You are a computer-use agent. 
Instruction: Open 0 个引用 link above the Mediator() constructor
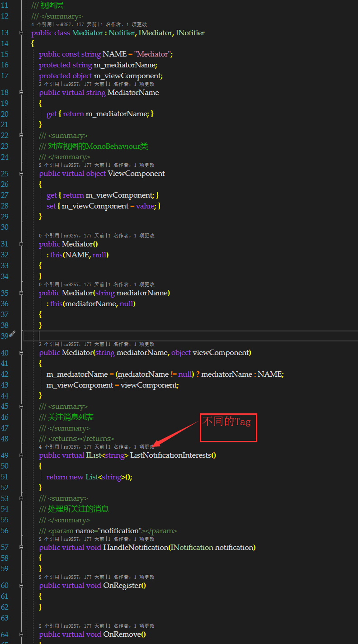pyautogui.click(x=49, y=236)
